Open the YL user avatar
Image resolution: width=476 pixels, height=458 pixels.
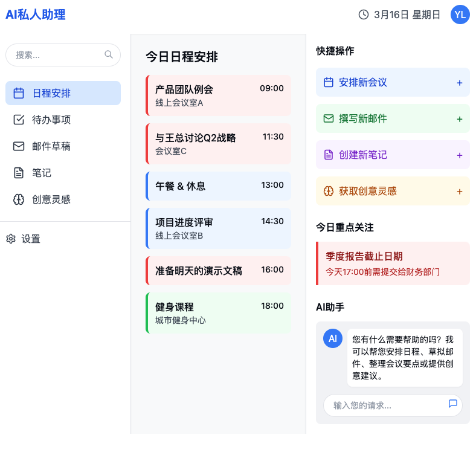click(x=460, y=15)
